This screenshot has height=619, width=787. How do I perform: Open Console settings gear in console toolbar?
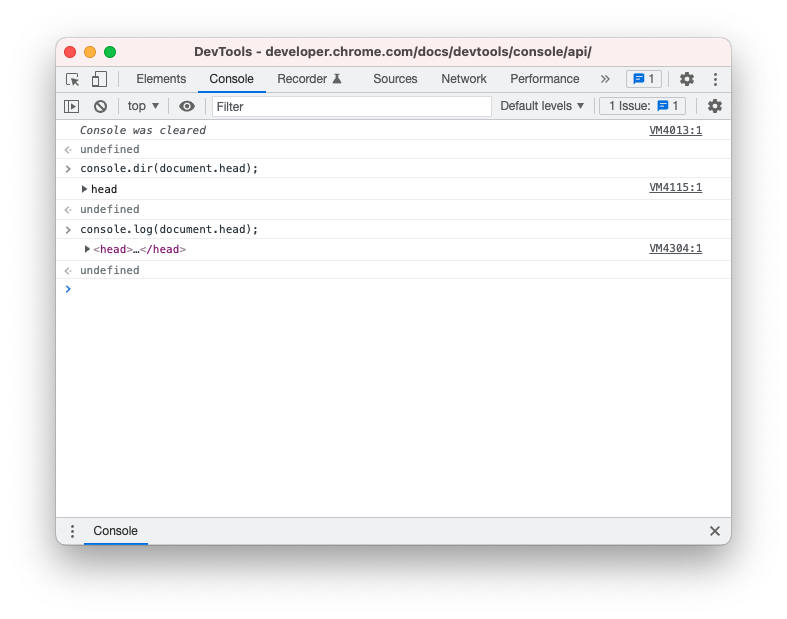click(714, 106)
